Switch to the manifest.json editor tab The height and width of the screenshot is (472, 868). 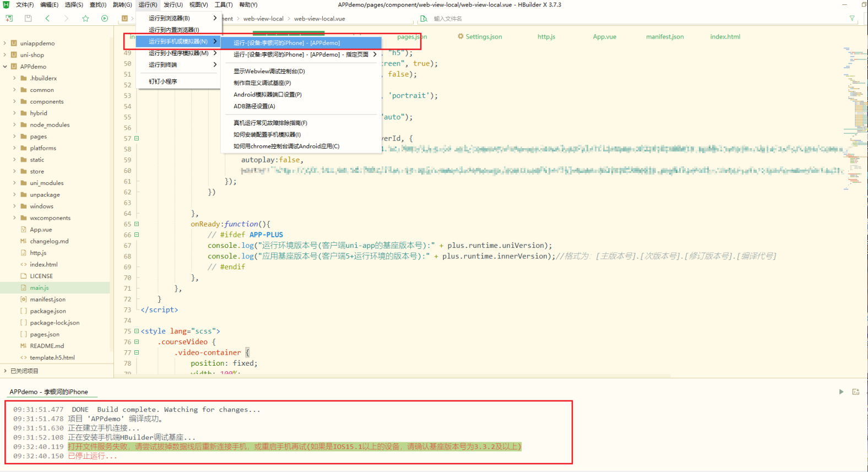(x=665, y=37)
